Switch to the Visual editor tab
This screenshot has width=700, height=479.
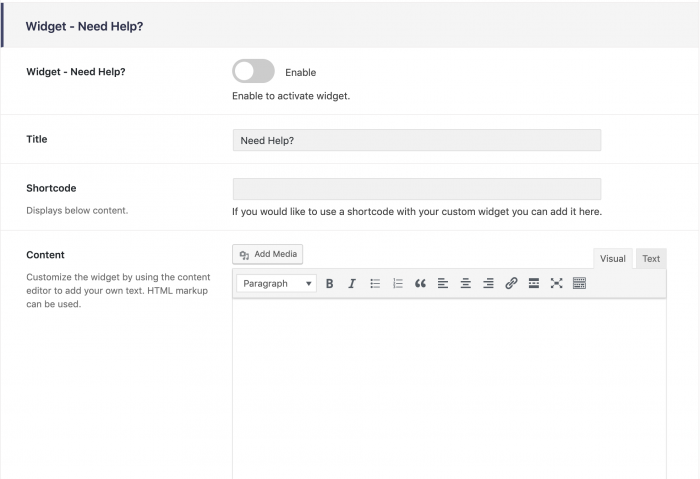(x=612, y=258)
